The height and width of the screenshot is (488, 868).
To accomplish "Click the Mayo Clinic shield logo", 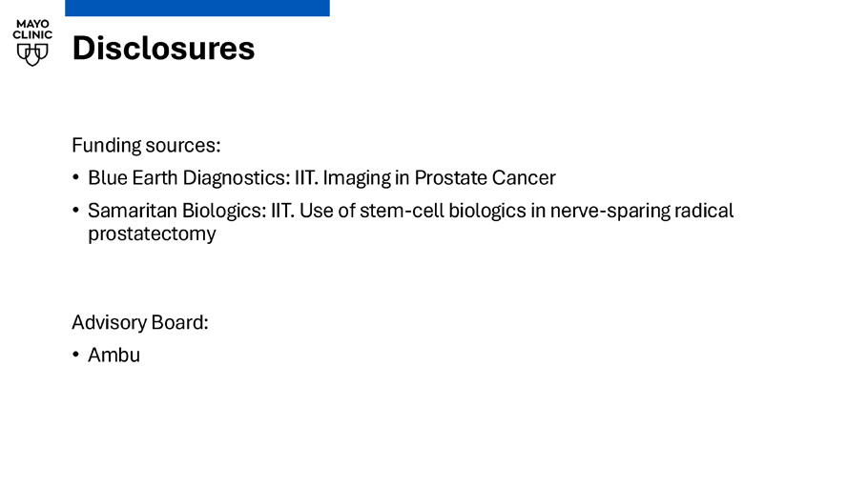I will point(32,54).
